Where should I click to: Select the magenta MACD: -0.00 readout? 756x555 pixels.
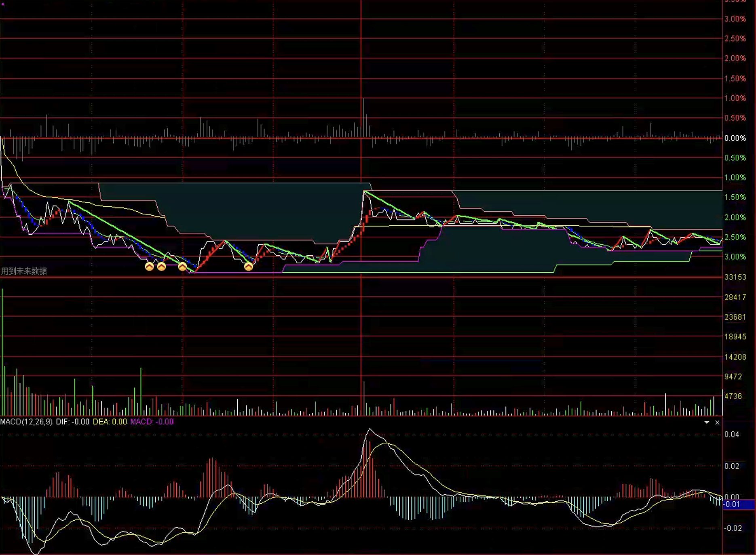152,422
